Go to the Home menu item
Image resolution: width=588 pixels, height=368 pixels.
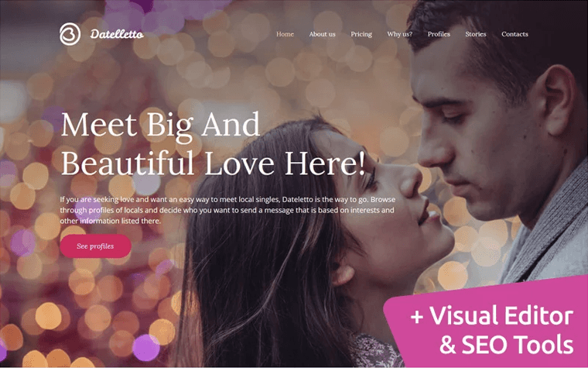285,34
